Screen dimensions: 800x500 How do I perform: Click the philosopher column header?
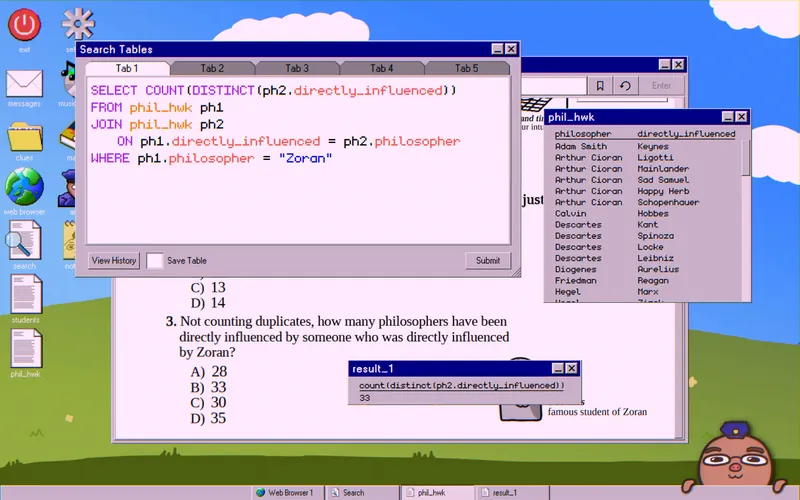(583, 134)
